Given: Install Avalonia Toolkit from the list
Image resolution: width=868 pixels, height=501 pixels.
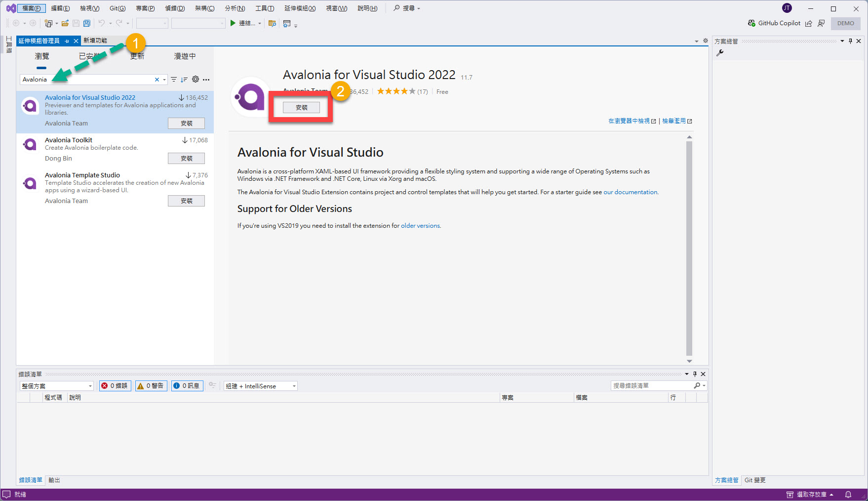Looking at the screenshot, I should tap(186, 158).
